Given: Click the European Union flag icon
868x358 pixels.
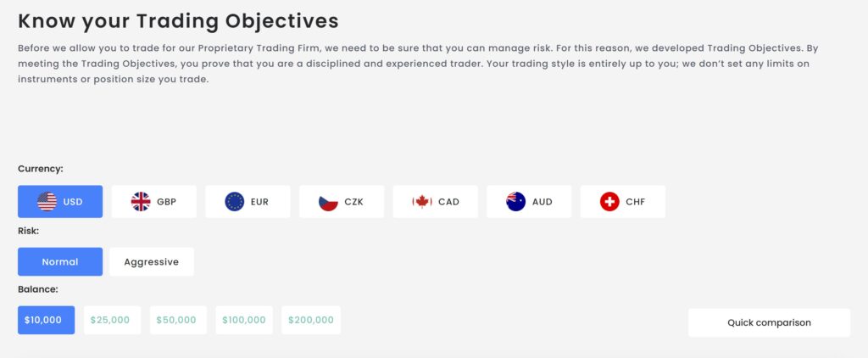Looking at the screenshot, I should 235,202.
